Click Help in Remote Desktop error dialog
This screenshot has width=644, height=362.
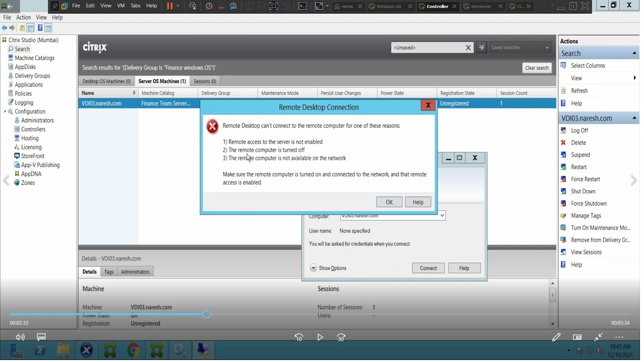[418, 202]
